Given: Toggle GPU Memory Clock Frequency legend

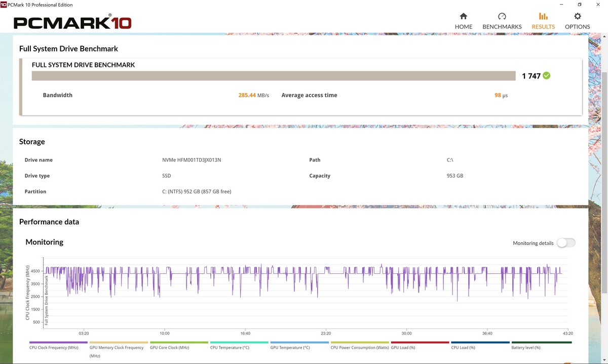Looking at the screenshot, I should [117, 348].
